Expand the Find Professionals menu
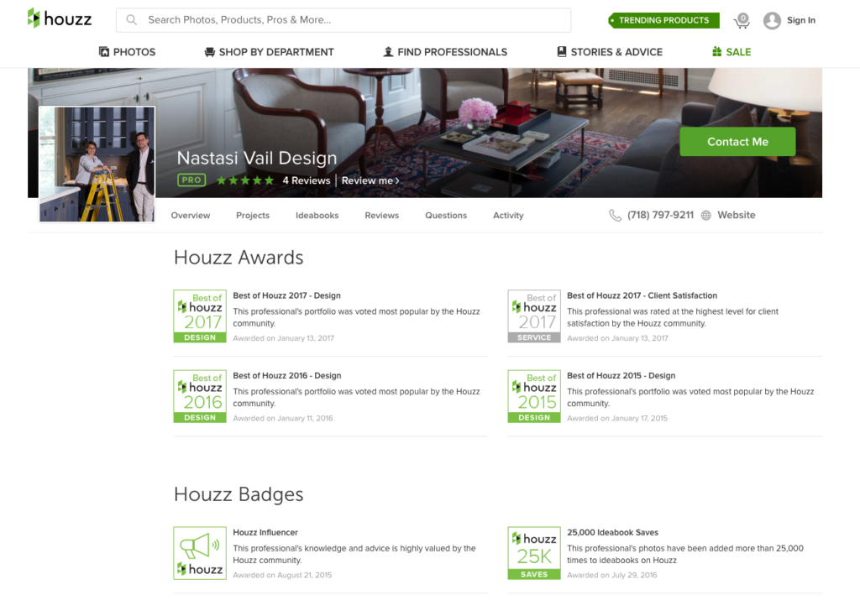This screenshot has height=616, width=860. (445, 52)
